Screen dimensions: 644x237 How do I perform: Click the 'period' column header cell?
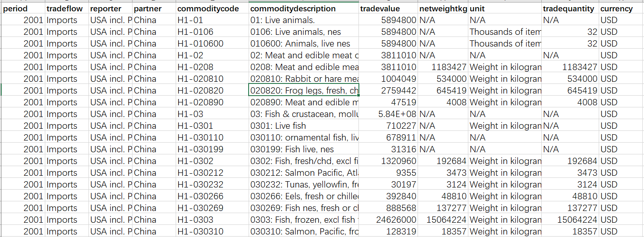click(x=23, y=9)
